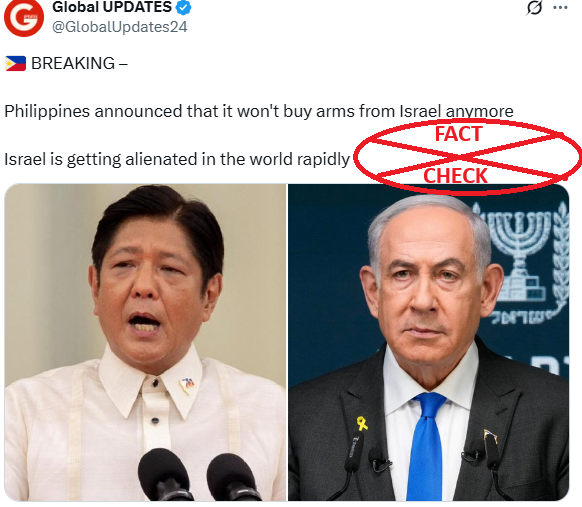Click the red CHECK stamp word

[x=455, y=176]
